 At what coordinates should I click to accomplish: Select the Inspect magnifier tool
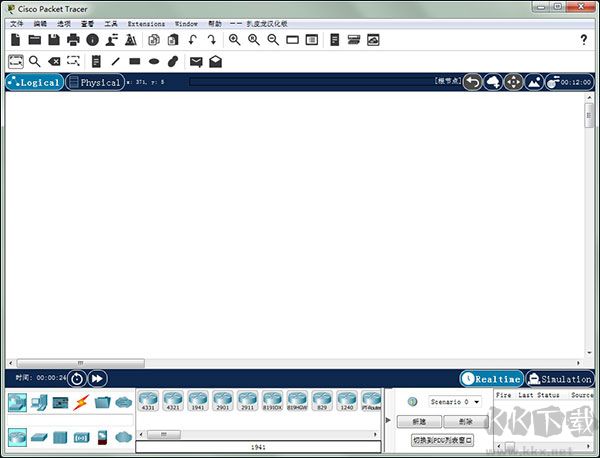[x=35, y=61]
